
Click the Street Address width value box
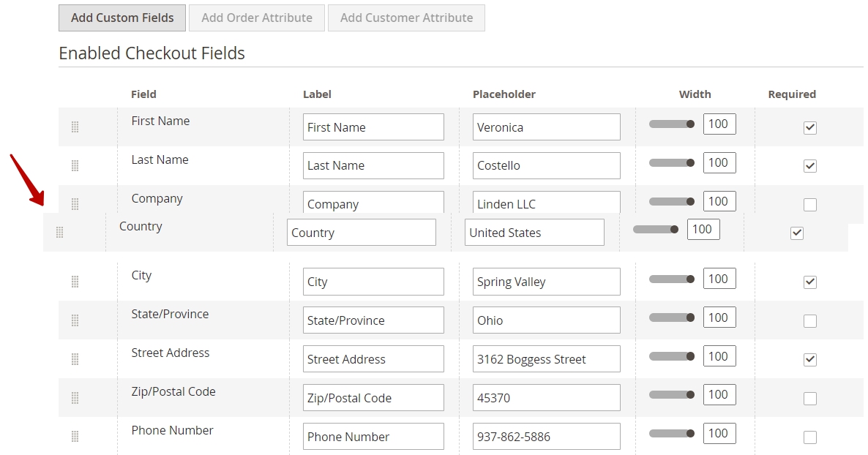click(x=719, y=356)
